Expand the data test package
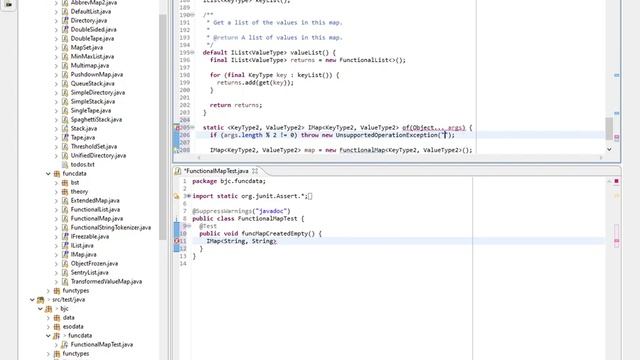Viewport: 640px width, 360px height. click(48, 318)
